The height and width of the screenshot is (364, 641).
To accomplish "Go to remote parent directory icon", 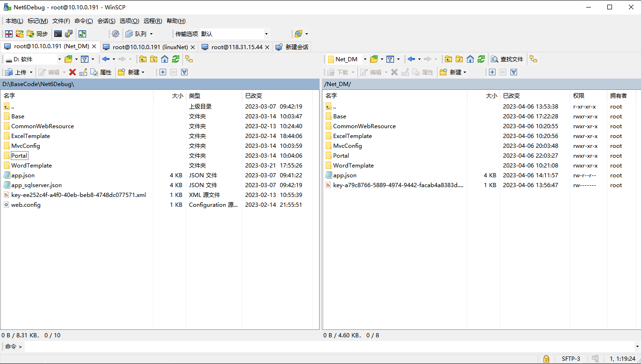I will pos(448,59).
